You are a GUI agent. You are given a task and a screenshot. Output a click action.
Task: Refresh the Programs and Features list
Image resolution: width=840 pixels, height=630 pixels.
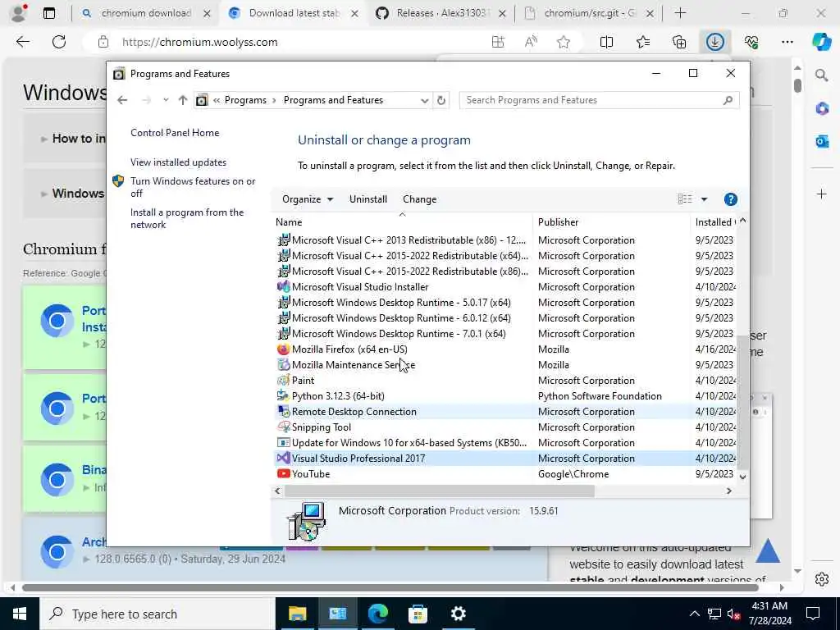coord(441,100)
